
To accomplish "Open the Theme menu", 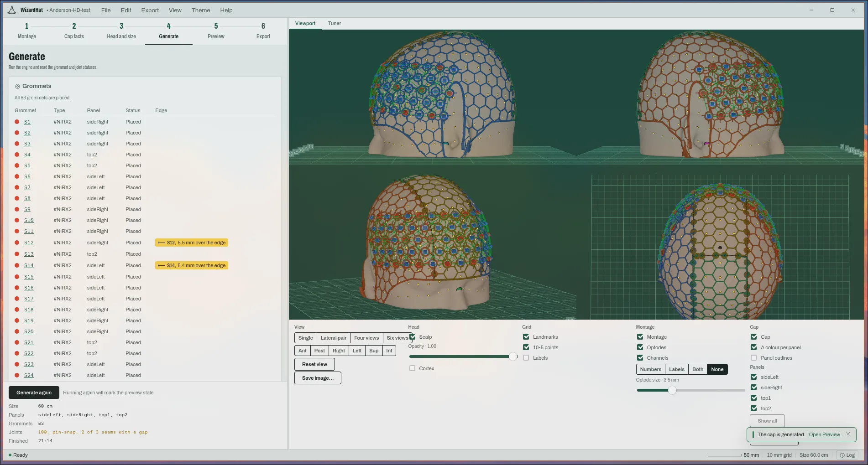I will click(x=201, y=10).
